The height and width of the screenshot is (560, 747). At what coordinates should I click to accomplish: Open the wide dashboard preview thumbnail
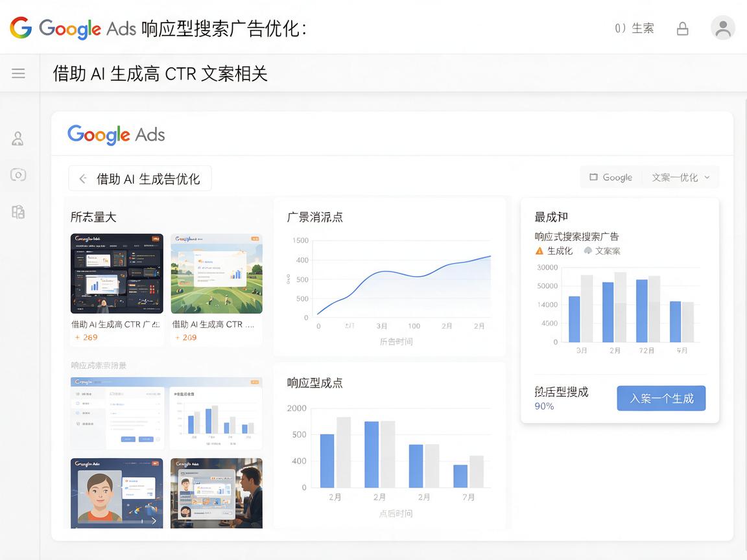pos(166,414)
